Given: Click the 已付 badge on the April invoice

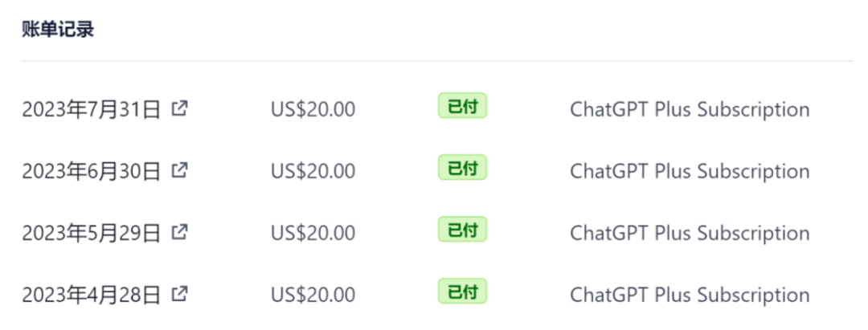Looking at the screenshot, I should (x=462, y=291).
